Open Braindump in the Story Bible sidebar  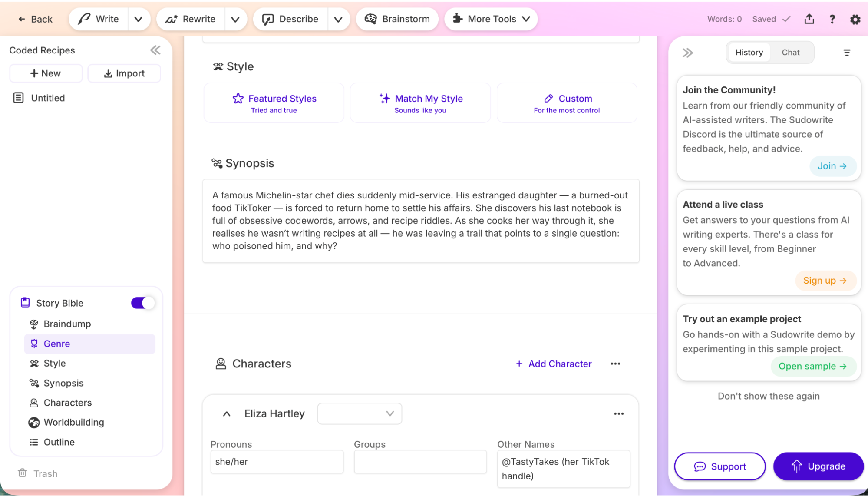(67, 324)
